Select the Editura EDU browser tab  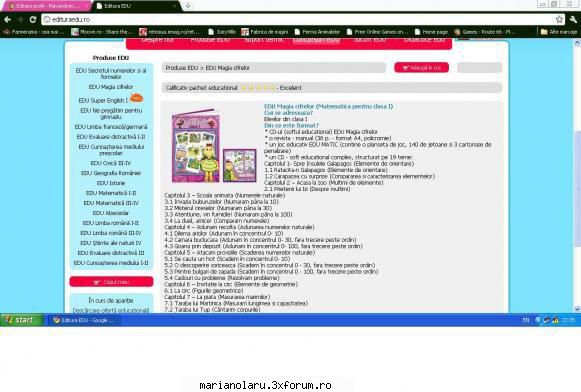136,6
